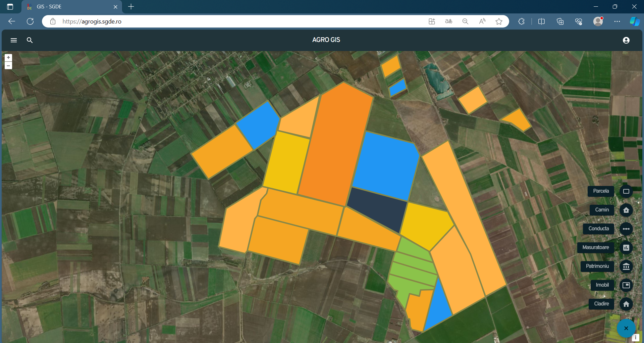
Task: Click the Imobil icon button
Action: click(626, 285)
